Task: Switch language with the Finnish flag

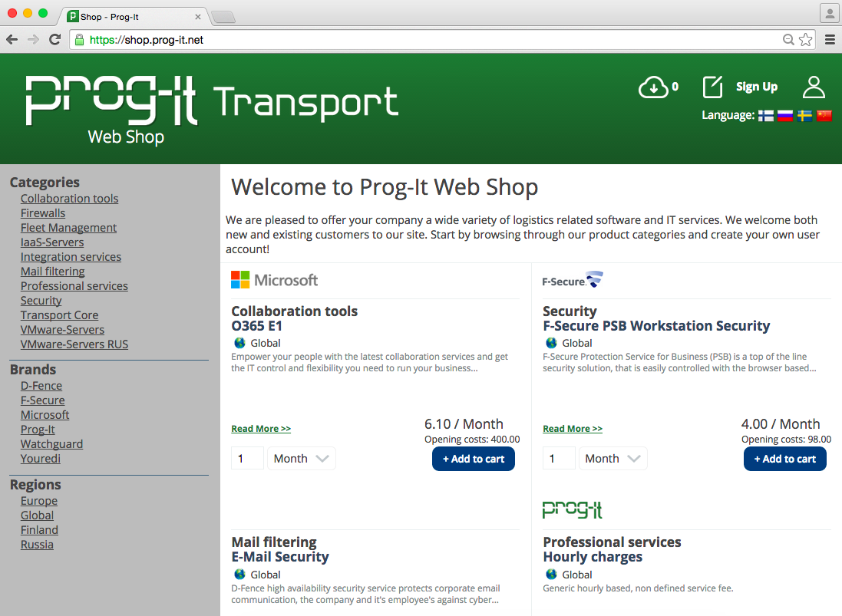Action: point(766,115)
